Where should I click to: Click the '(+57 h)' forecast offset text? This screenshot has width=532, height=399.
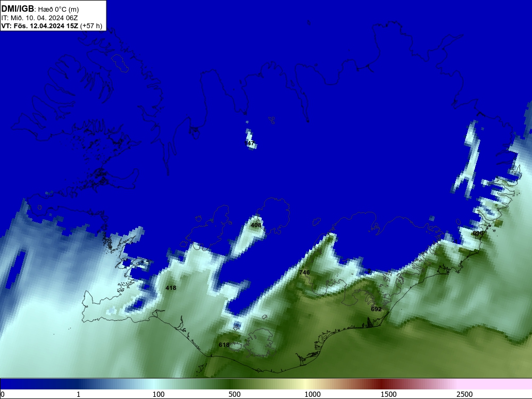92,26
